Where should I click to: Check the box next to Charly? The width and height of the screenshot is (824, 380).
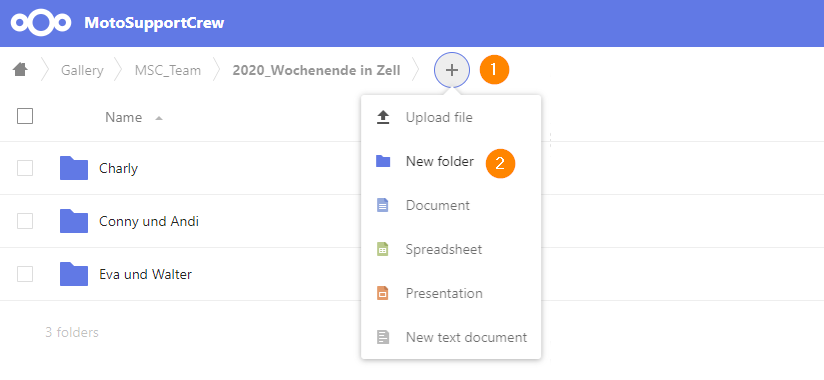25,168
